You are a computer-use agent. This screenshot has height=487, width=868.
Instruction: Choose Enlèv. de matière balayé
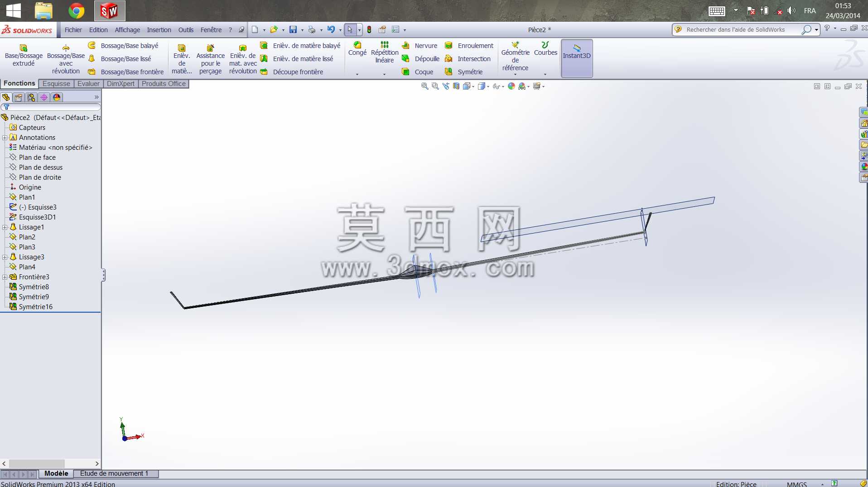(300, 46)
